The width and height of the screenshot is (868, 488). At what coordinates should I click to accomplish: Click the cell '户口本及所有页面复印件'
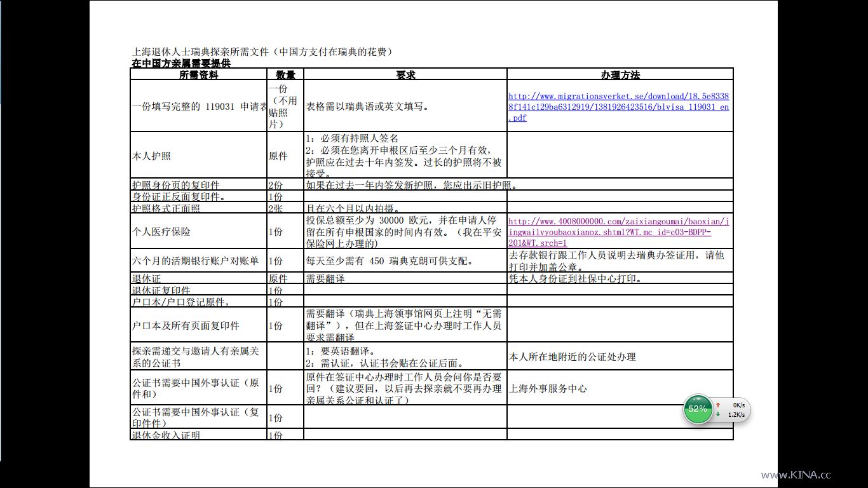pyautogui.click(x=198, y=325)
